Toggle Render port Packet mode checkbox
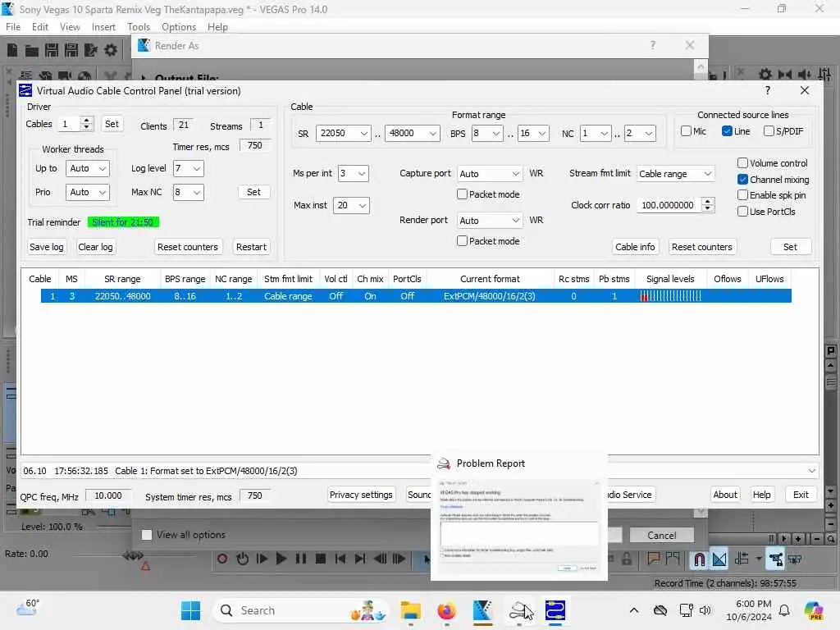 pyautogui.click(x=462, y=241)
